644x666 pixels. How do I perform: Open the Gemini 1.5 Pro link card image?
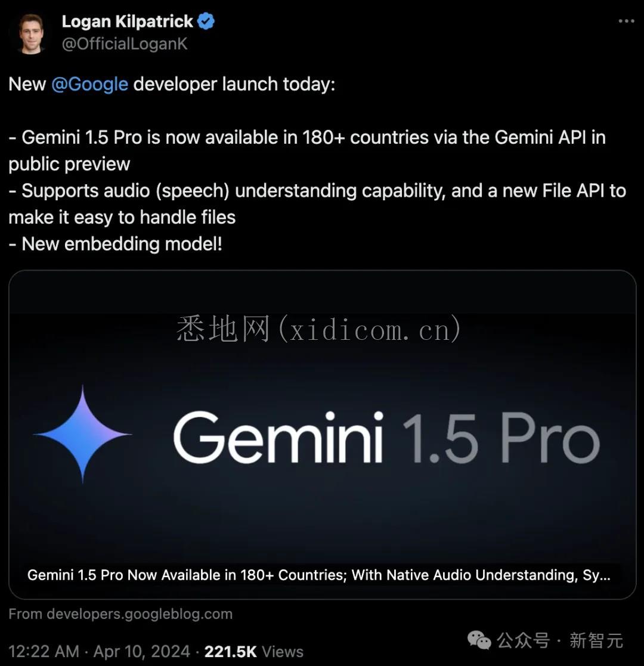(x=322, y=434)
